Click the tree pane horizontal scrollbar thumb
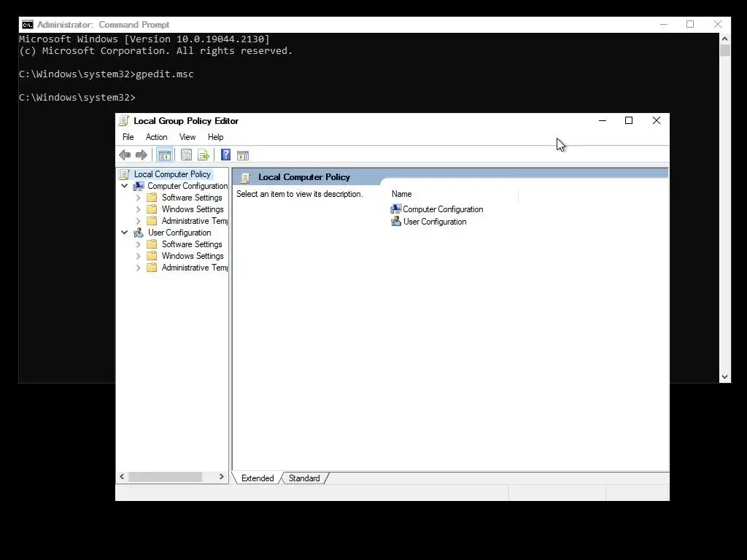The width and height of the screenshot is (747, 560). [165, 477]
